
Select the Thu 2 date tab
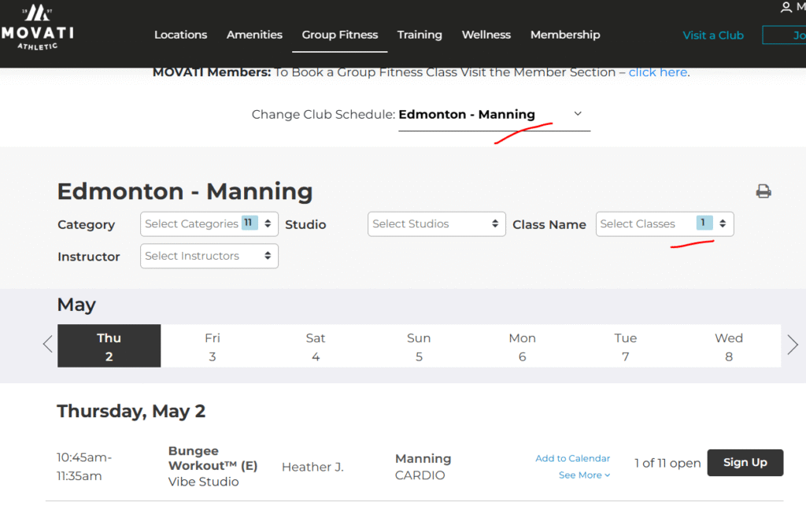(x=109, y=346)
